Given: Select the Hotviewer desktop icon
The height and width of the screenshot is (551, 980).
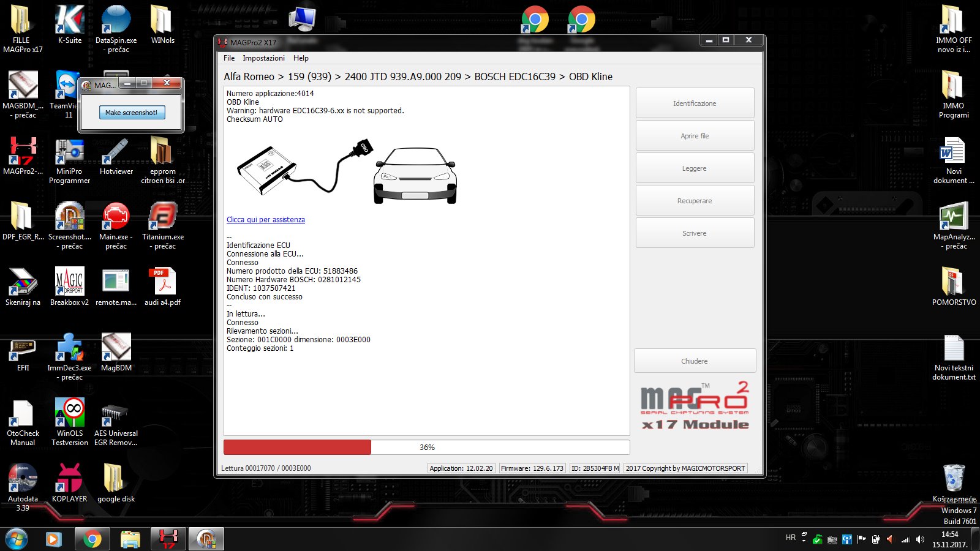Looking at the screenshot, I should click(116, 156).
